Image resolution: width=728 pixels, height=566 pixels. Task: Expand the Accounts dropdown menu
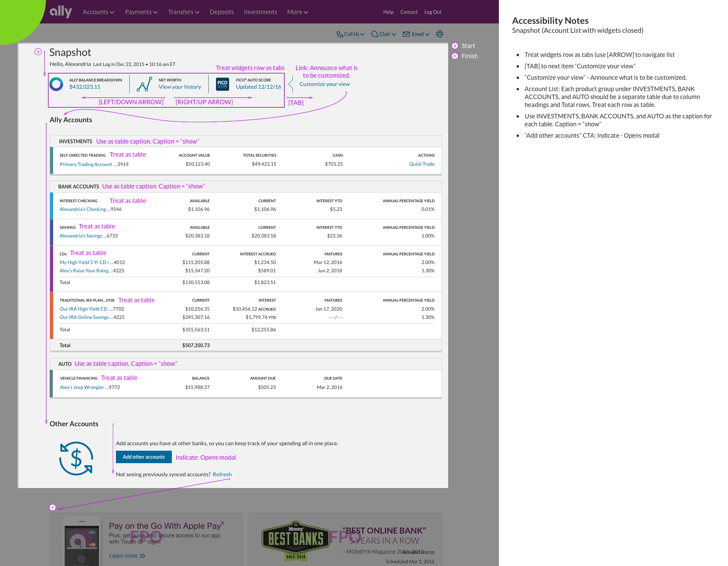pos(98,12)
